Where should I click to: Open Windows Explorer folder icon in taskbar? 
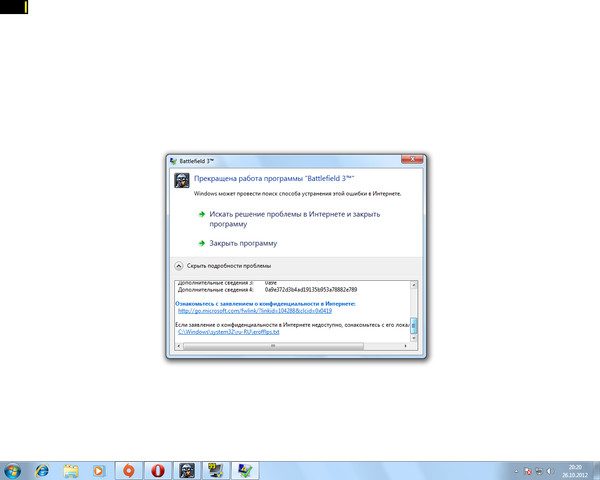point(71,470)
